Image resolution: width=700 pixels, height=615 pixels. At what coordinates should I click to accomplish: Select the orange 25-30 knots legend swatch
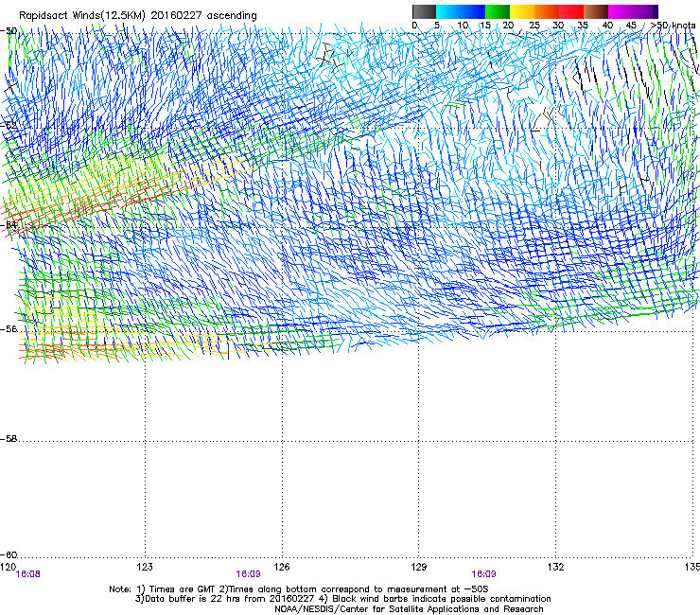coord(547,11)
